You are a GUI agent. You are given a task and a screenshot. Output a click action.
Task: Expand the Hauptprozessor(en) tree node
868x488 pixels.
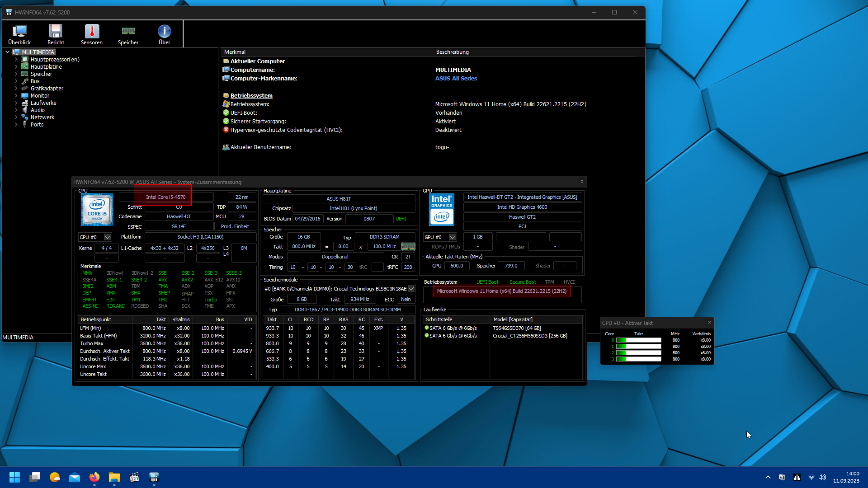(x=16, y=60)
